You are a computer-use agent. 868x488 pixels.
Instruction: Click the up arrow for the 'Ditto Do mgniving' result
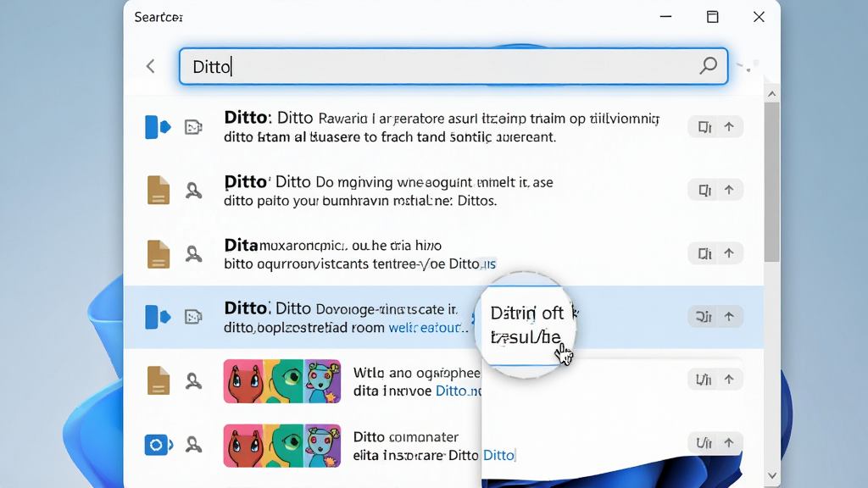[x=729, y=190]
